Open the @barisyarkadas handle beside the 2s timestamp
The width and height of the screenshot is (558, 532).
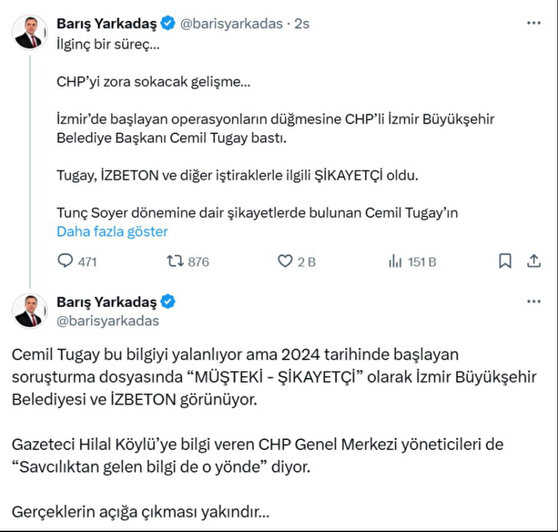pyautogui.click(x=231, y=24)
